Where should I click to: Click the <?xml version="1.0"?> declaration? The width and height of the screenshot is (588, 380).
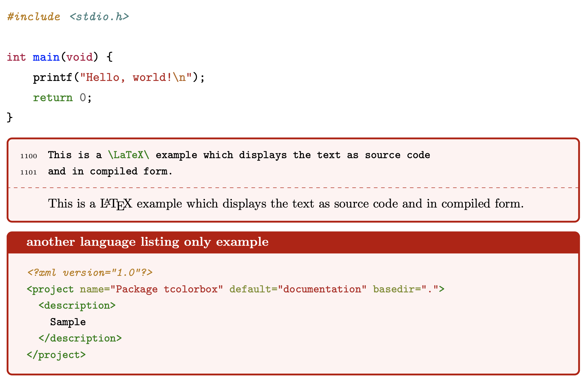(90, 273)
